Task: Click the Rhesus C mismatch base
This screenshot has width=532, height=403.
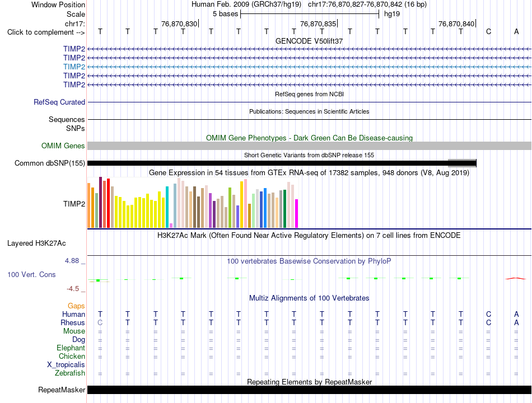Action: [100, 322]
